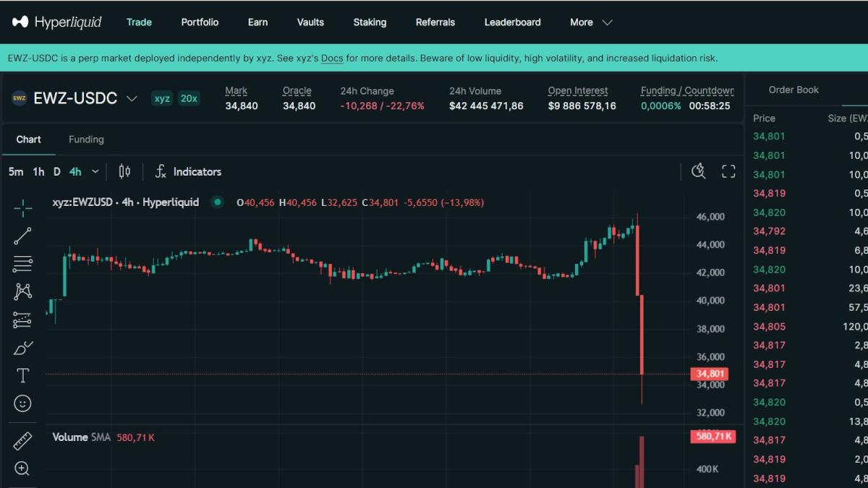Click the countdown timer 00:58:25

(710, 106)
